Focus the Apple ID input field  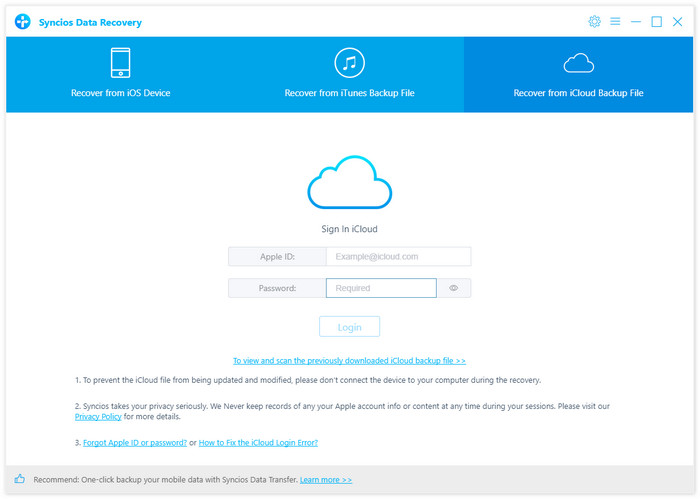[x=398, y=257]
